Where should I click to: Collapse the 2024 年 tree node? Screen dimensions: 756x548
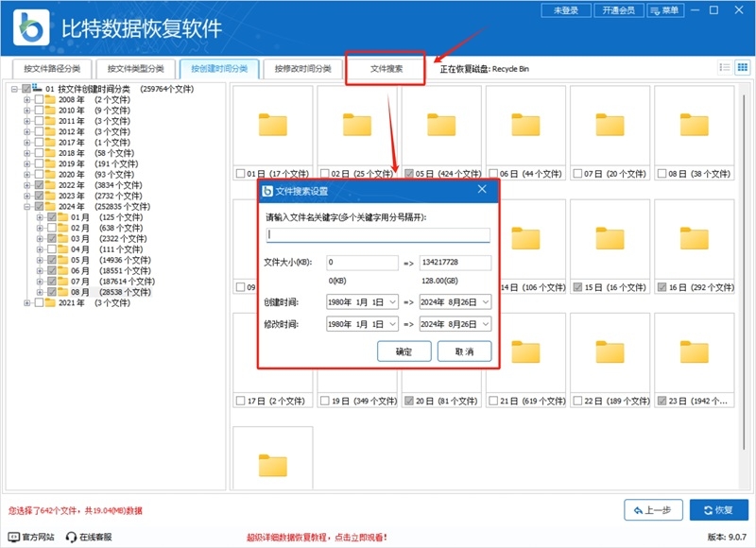click(26, 206)
